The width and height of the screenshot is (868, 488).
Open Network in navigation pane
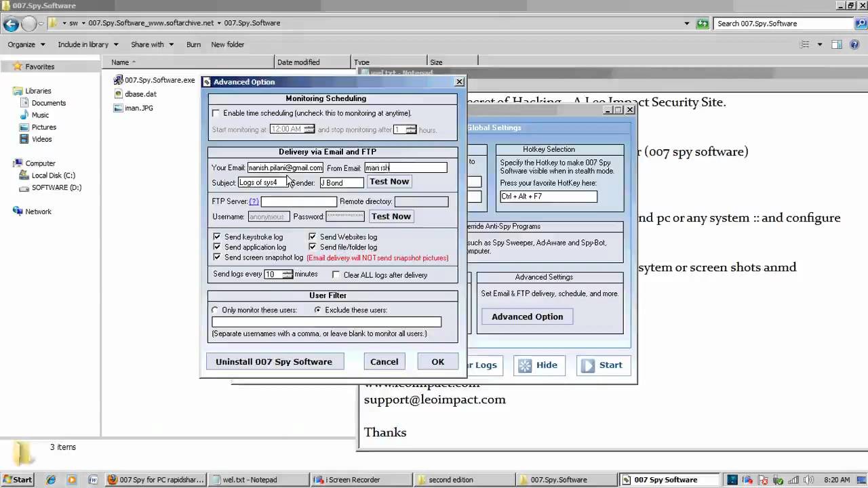pyautogui.click(x=38, y=211)
